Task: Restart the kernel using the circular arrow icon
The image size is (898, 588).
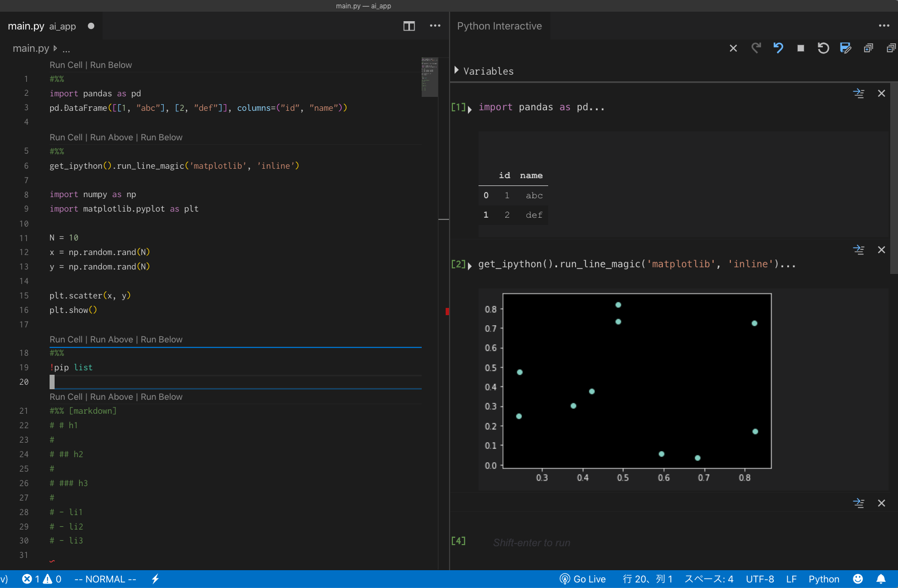Action: 823,48
